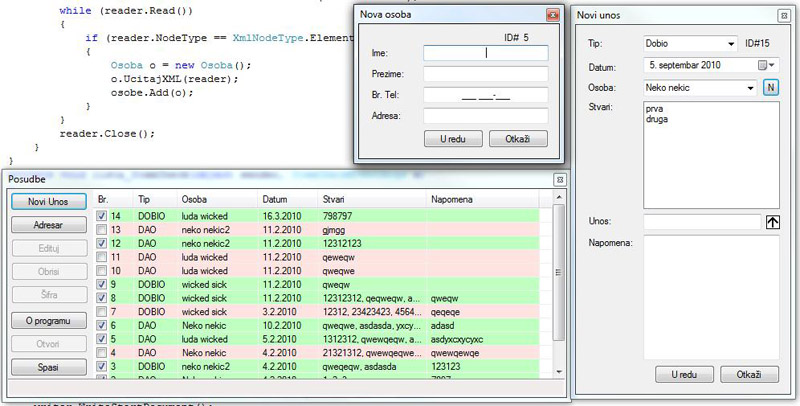Sort list by Br. column header

pyautogui.click(x=114, y=199)
